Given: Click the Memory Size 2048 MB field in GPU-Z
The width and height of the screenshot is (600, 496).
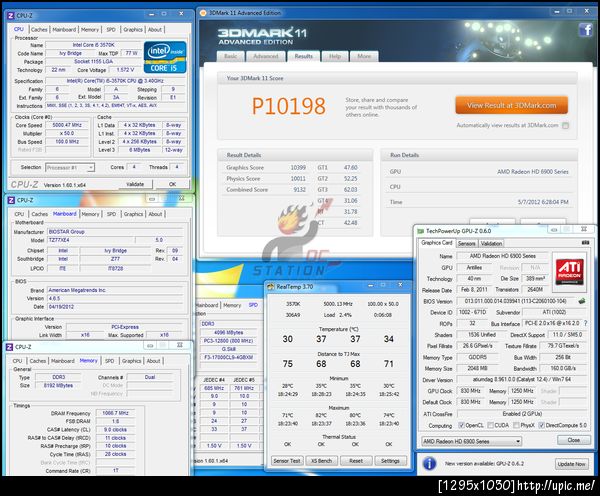Looking at the screenshot, I should coord(478,368).
